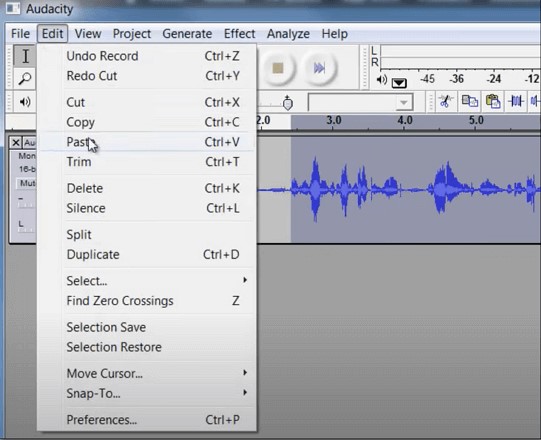Click the L/R playback level meter
The height and width of the screenshot is (440, 541).
tap(461, 57)
